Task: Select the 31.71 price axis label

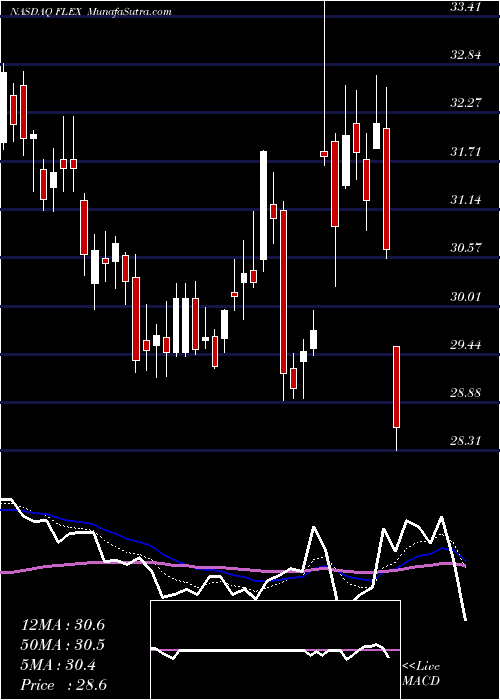Action: click(x=466, y=152)
